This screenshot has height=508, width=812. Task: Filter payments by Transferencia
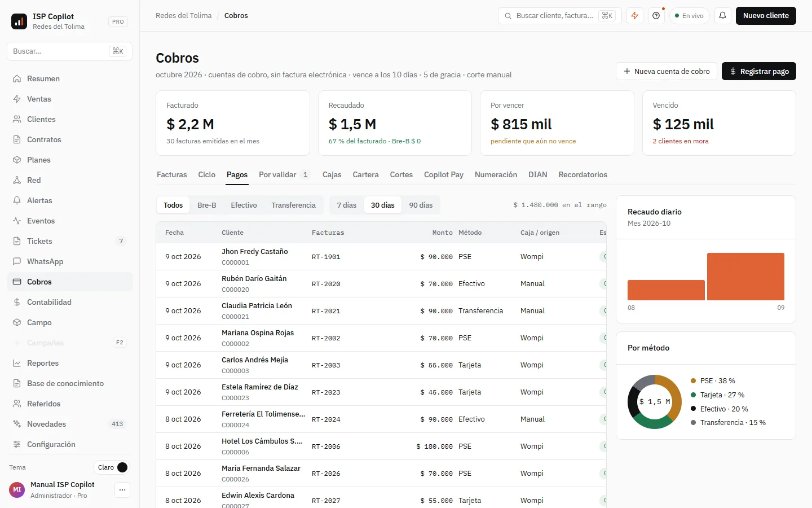pos(294,205)
